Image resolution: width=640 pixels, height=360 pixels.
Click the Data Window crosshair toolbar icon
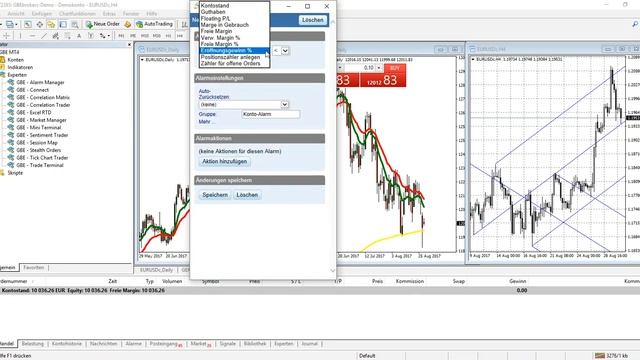[x=40, y=24]
